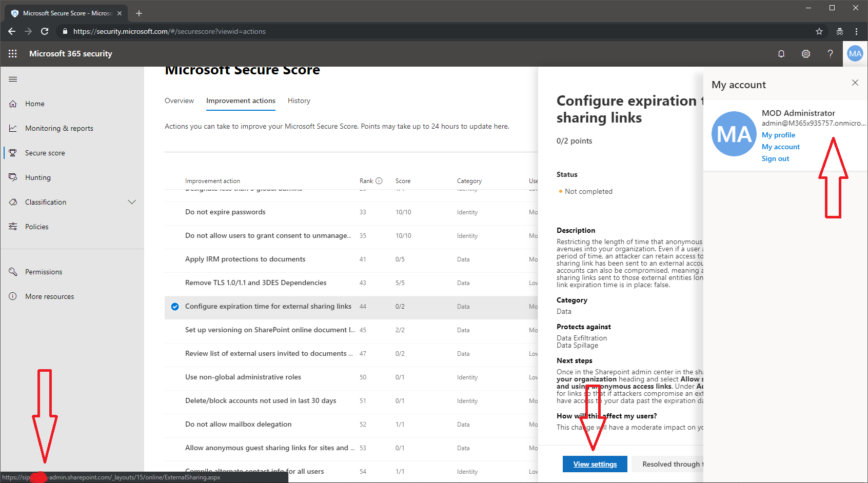Click the Home house icon in sidebar
The image size is (868, 483).
click(x=13, y=104)
